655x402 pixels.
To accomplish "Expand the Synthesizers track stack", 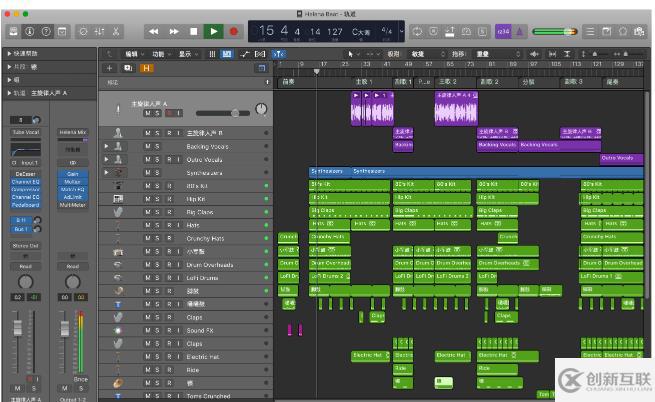I will pos(106,172).
